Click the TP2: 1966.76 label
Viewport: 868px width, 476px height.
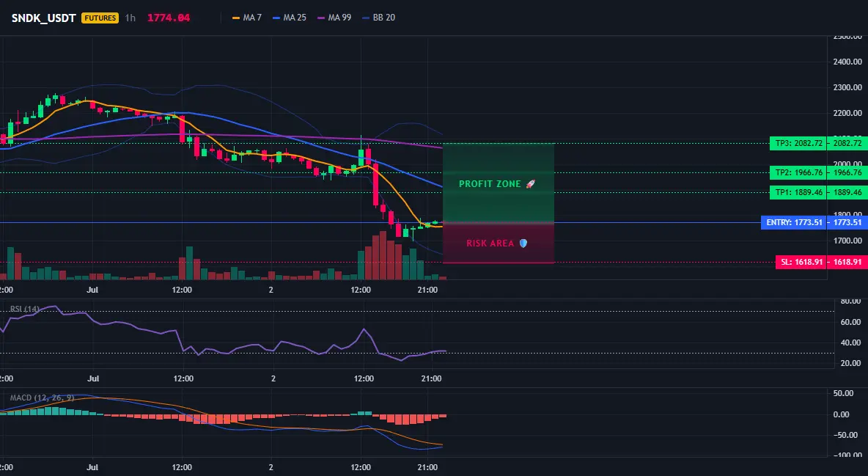[798, 172]
